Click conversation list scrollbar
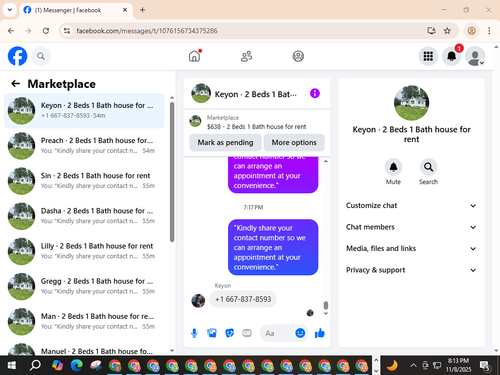500x375 pixels. (172, 172)
